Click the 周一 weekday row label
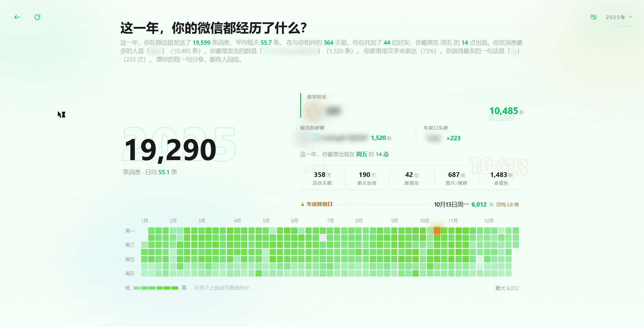This screenshot has width=644, height=327. pyautogui.click(x=130, y=231)
